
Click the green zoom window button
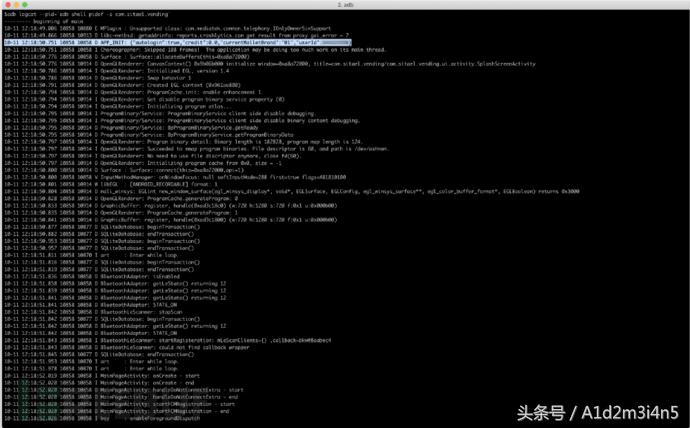click(25, 4)
